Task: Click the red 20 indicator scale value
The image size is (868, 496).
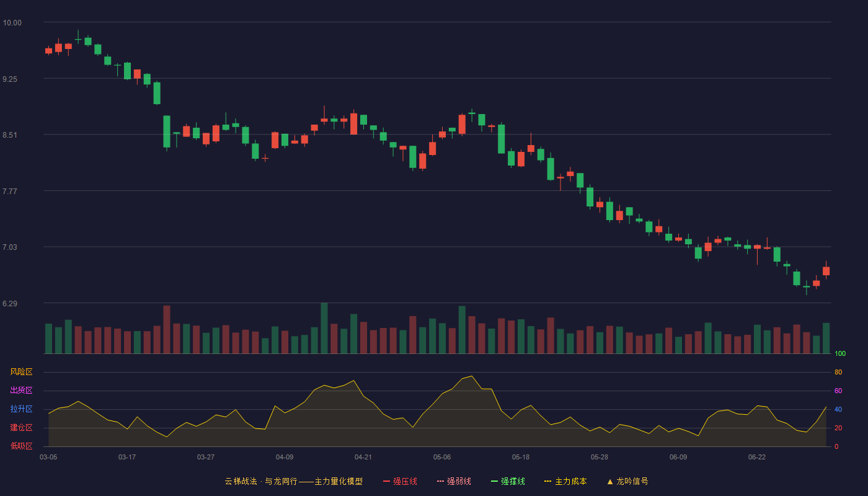Action: click(x=838, y=428)
